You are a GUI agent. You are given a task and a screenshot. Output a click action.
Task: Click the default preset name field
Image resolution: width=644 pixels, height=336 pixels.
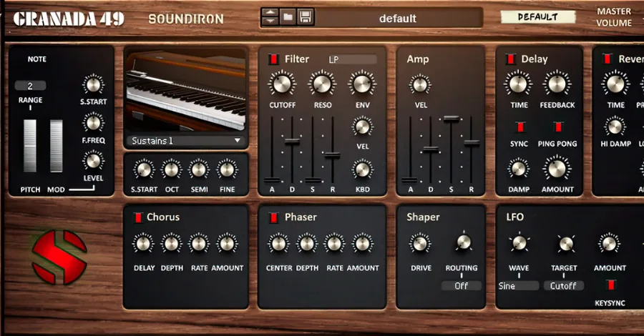click(x=398, y=18)
